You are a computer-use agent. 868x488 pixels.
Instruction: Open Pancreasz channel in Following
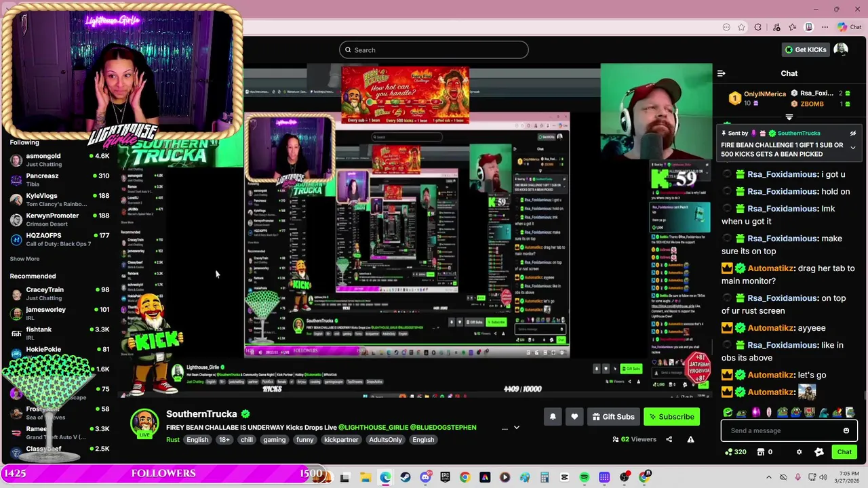point(60,180)
